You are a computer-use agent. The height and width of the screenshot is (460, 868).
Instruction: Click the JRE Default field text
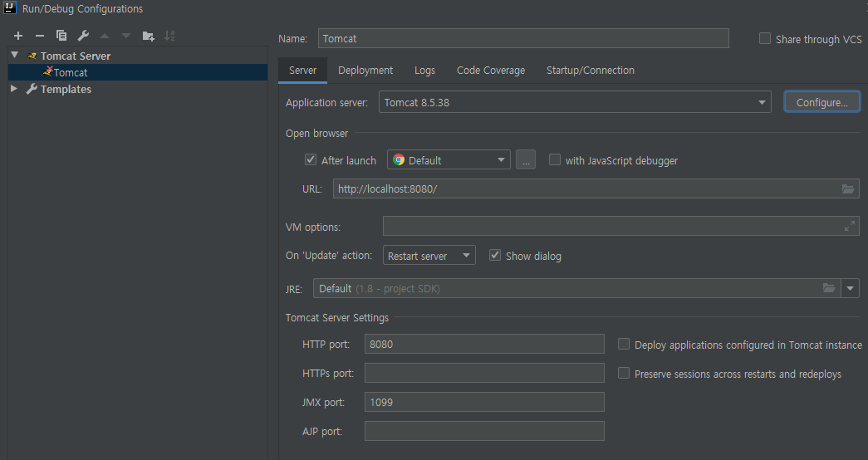pyautogui.click(x=380, y=288)
